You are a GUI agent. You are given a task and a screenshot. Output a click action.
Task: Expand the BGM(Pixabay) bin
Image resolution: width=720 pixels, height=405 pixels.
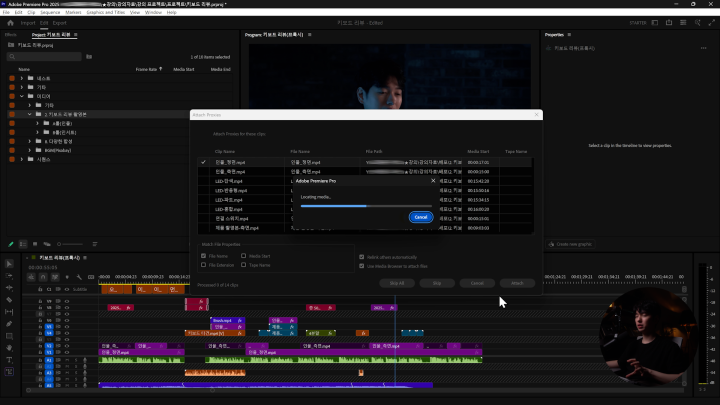pos(29,150)
